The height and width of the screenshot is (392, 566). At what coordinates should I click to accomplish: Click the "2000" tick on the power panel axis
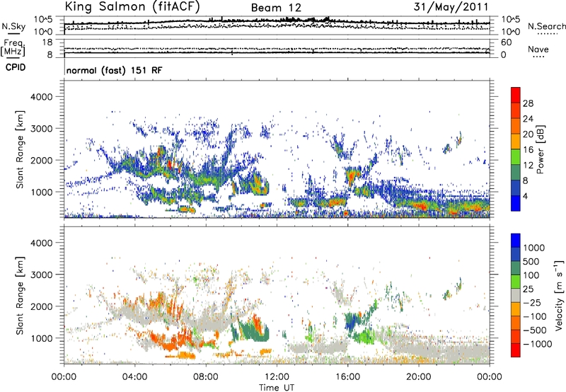pyautogui.click(x=42, y=160)
